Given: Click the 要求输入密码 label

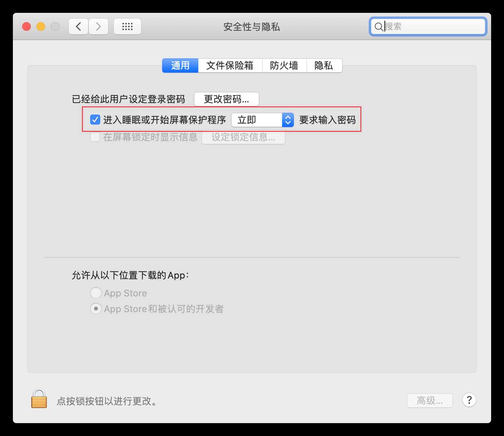Looking at the screenshot, I should tap(328, 120).
